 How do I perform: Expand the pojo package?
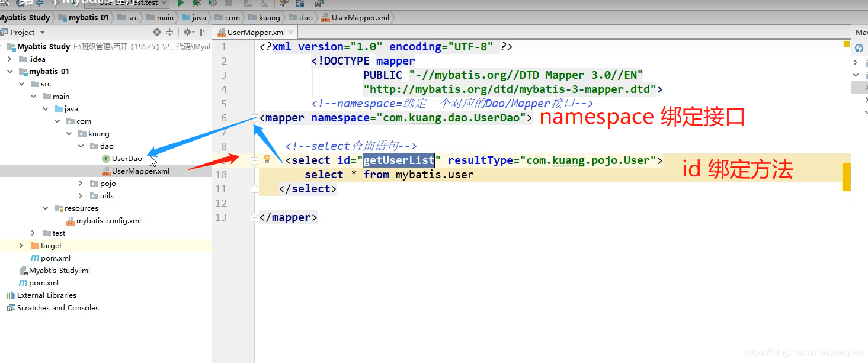[x=81, y=183]
